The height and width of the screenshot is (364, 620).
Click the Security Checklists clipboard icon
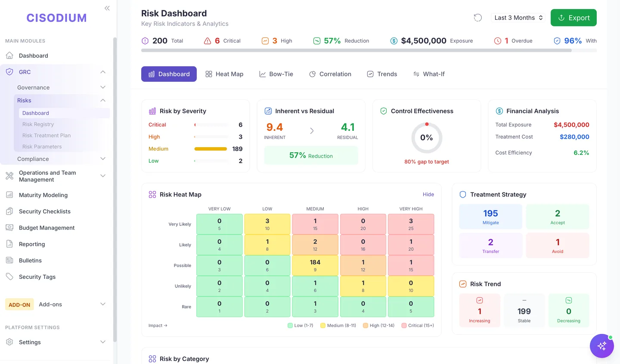[x=9, y=211]
